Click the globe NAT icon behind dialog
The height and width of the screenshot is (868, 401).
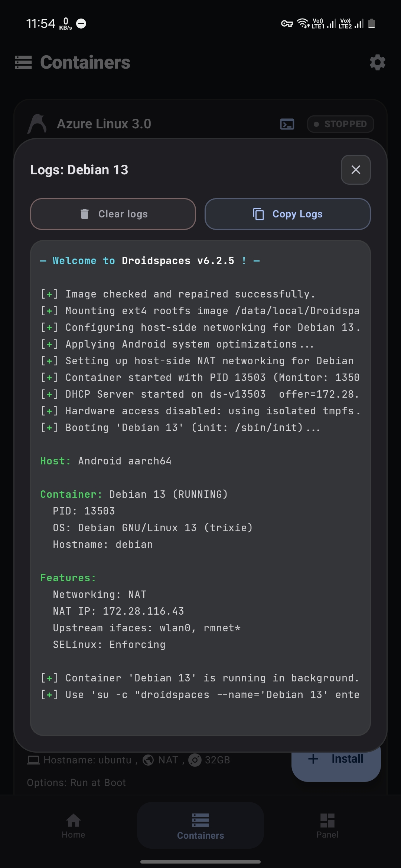(x=148, y=760)
